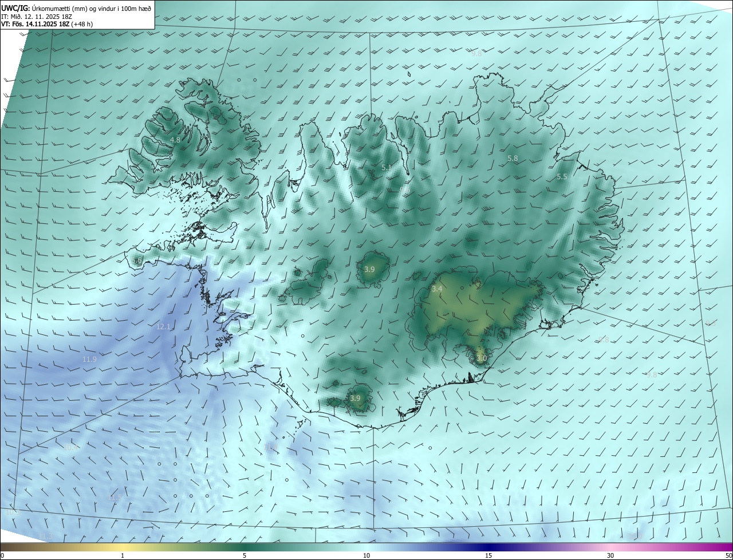
Task: Click the 10.4 value over the southwest ocean
Action: pyautogui.click(x=71, y=447)
